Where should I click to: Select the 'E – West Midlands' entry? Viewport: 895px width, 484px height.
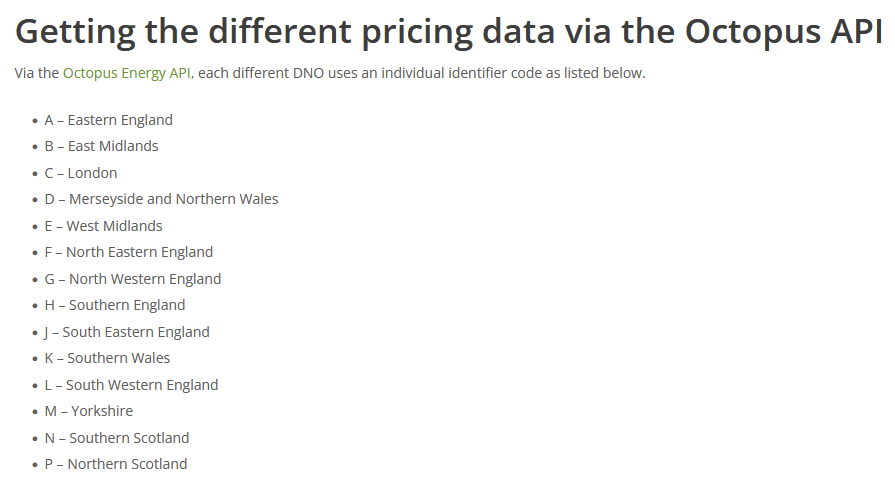tap(103, 226)
